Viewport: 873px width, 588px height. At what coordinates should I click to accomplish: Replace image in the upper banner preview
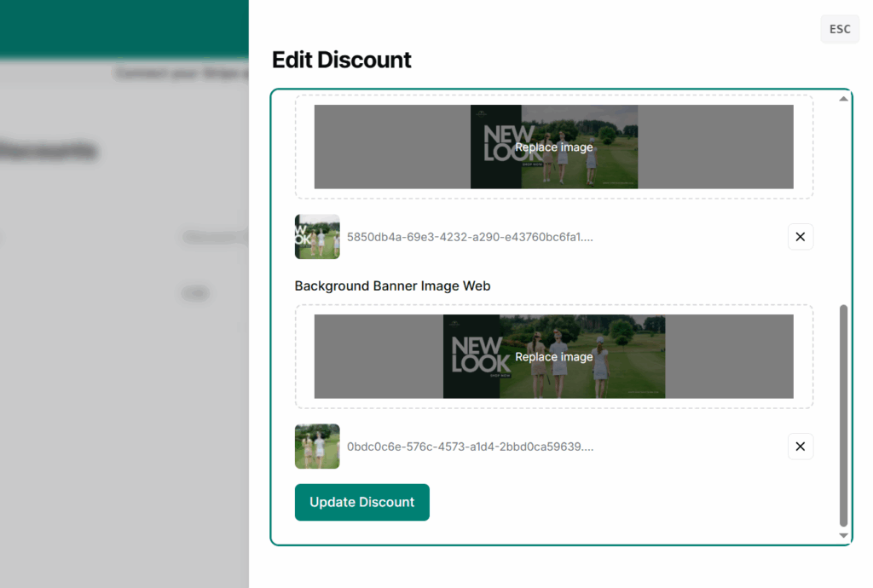[x=553, y=147]
